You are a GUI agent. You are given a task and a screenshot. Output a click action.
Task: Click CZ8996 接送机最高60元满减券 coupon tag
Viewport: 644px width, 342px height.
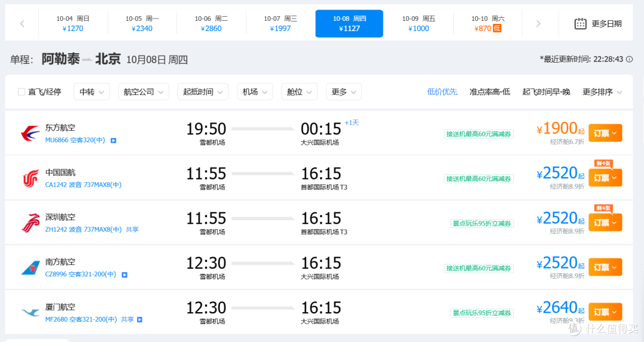[478, 269]
